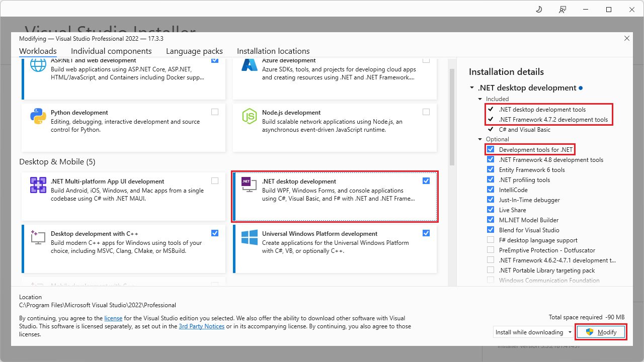Select the ASP.NET and web development globe icon
Screen dimensions: 644x362
[x=38, y=64]
